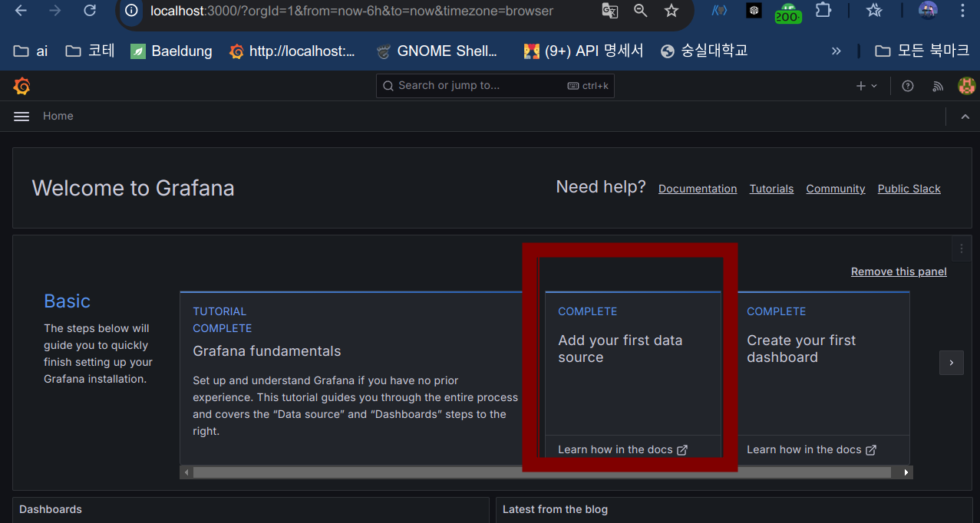Click the blue code brackets extension icon
The height and width of the screenshot is (523, 980).
coord(719,11)
